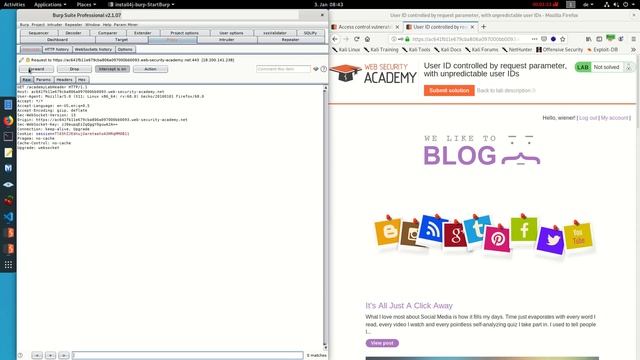Screen dimensions: 640x360
Task: Switch to the WebSockets history tab
Action: [x=93, y=49]
